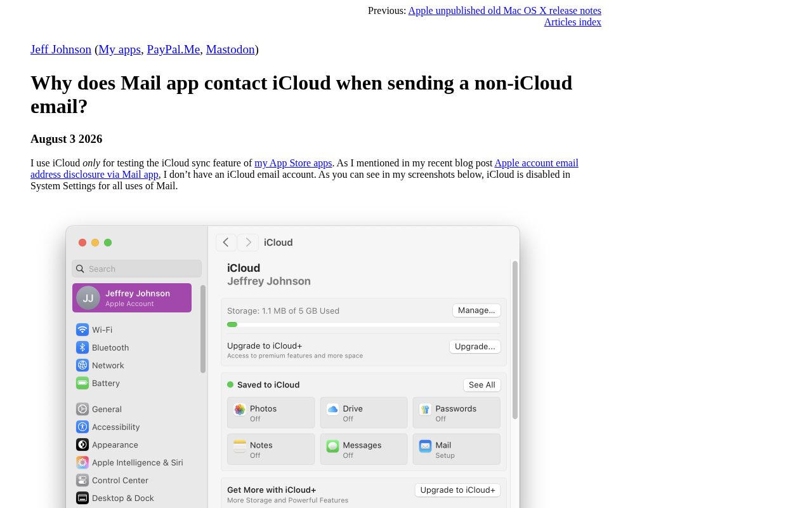
Task: Click the See All button
Action: click(x=482, y=385)
